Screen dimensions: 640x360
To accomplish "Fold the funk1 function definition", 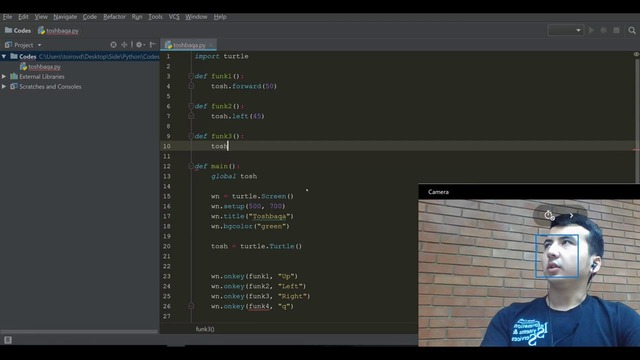I will [x=191, y=76].
